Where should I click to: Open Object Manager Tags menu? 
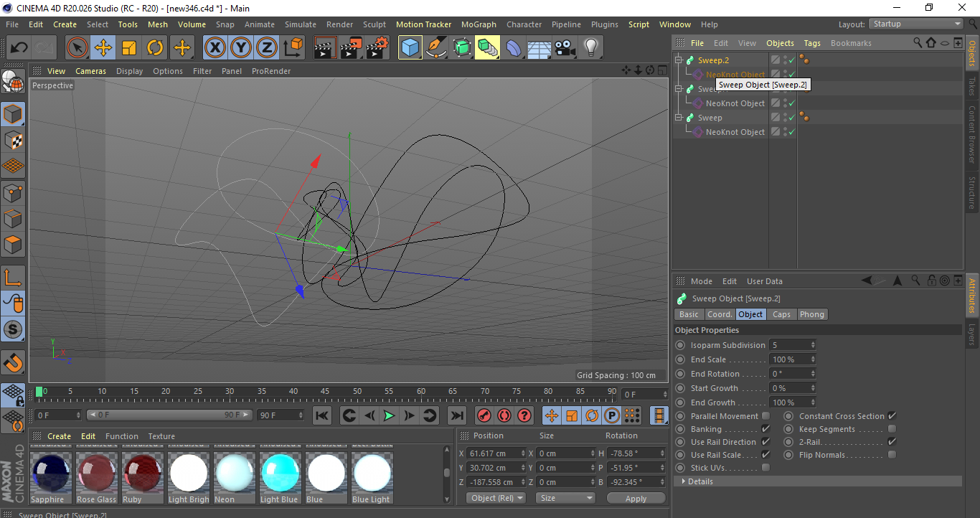(x=812, y=43)
